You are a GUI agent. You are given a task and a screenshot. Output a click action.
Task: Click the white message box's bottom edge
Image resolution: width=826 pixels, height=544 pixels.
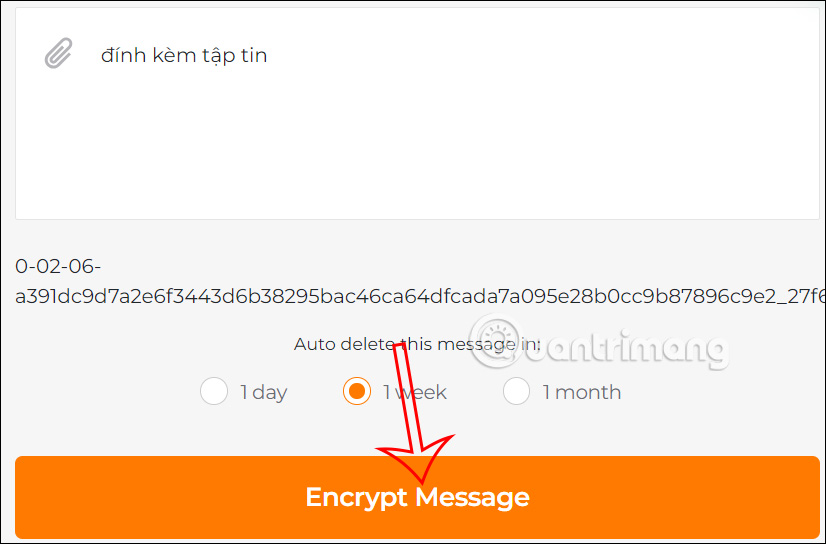[x=417, y=219]
